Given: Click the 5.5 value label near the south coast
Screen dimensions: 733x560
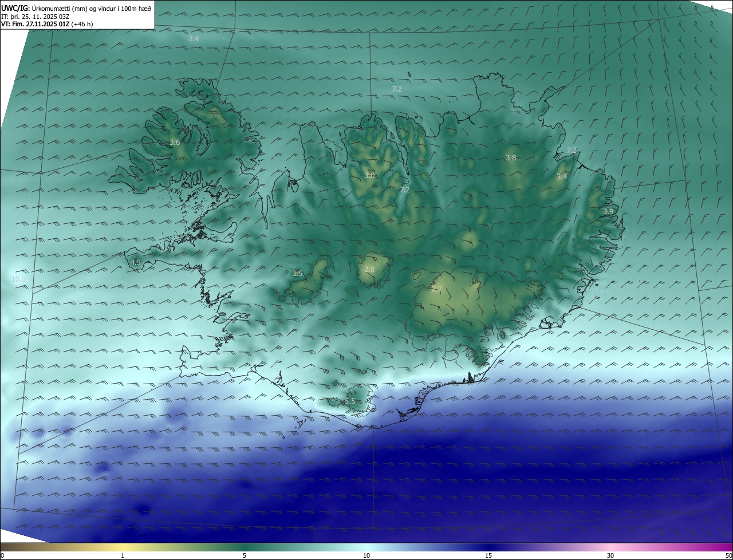Looking at the screenshot, I should 350,401.
